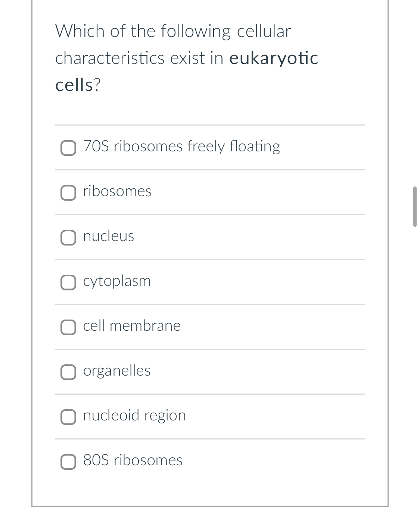Check the "organelles" answer option
Image resolution: width=420 pixels, height=512 pixels.
coord(68,372)
